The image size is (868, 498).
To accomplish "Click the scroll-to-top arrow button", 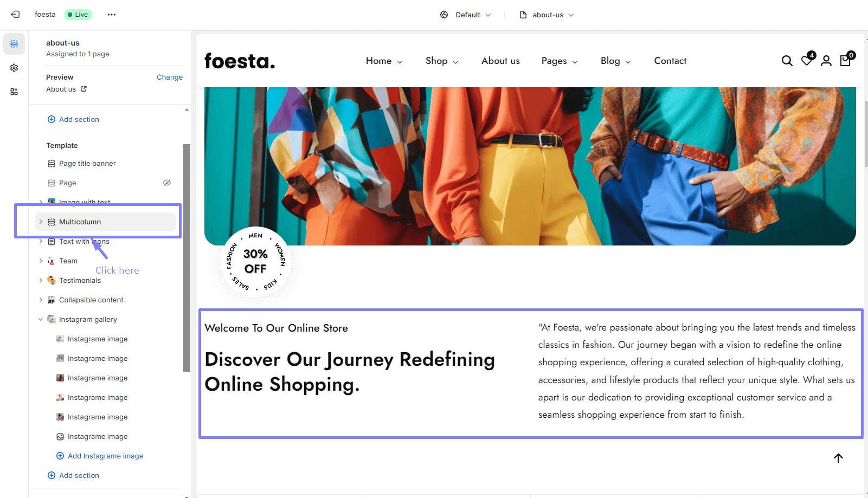I will pos(838,458).
